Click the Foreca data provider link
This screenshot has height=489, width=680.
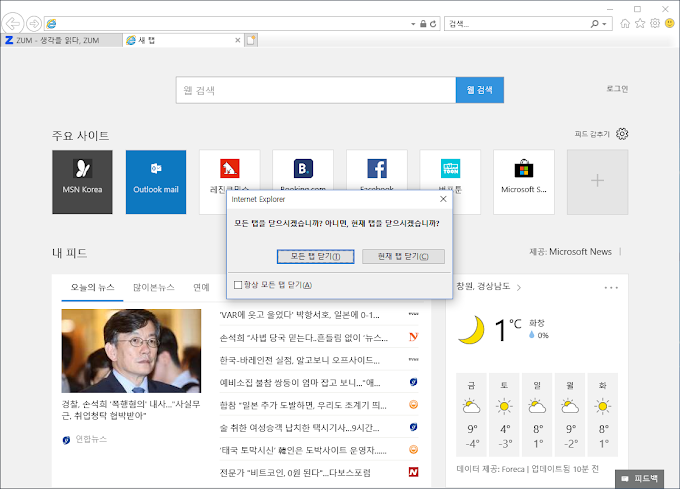tap(513, 469)
